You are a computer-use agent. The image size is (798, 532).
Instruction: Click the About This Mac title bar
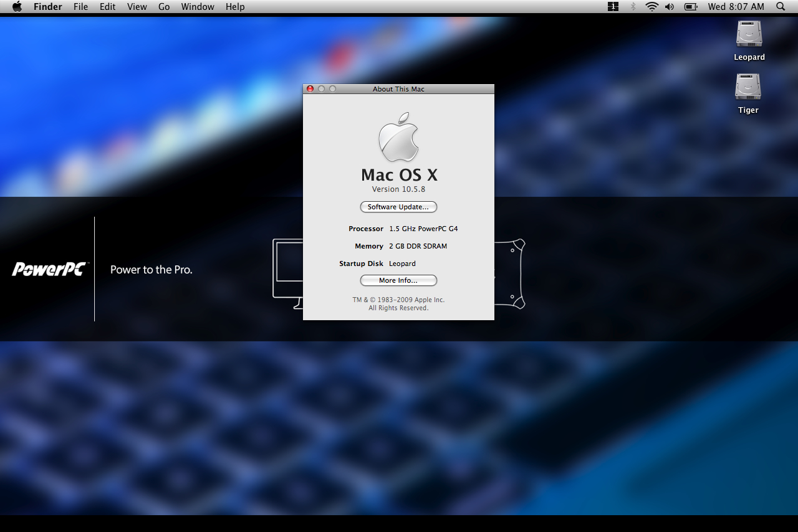pyautogui.click(x=398, y=89)
